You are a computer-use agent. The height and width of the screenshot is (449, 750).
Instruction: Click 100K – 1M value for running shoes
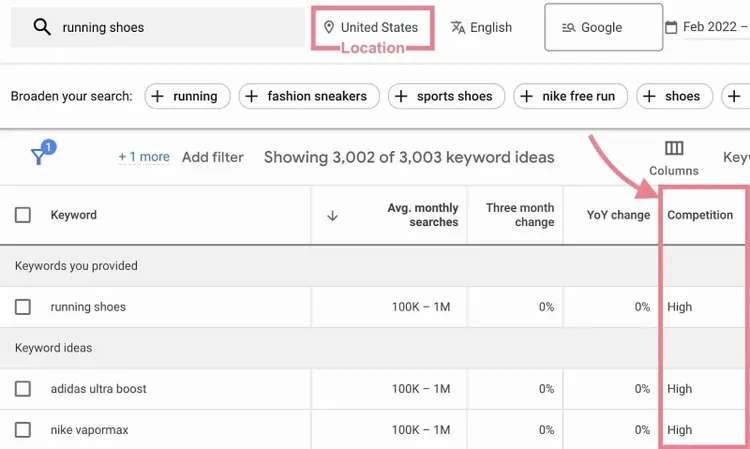421,307
